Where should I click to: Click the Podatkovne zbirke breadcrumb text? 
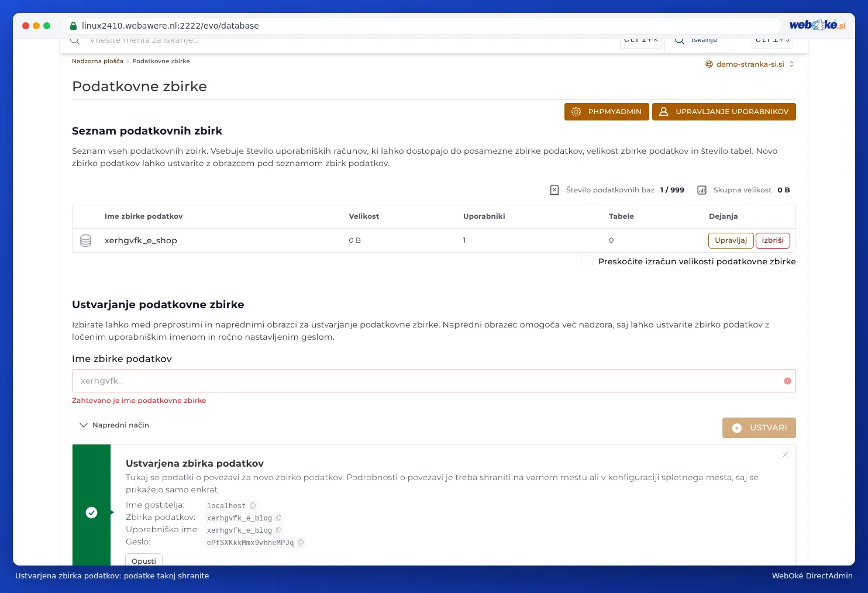point(161,61)
